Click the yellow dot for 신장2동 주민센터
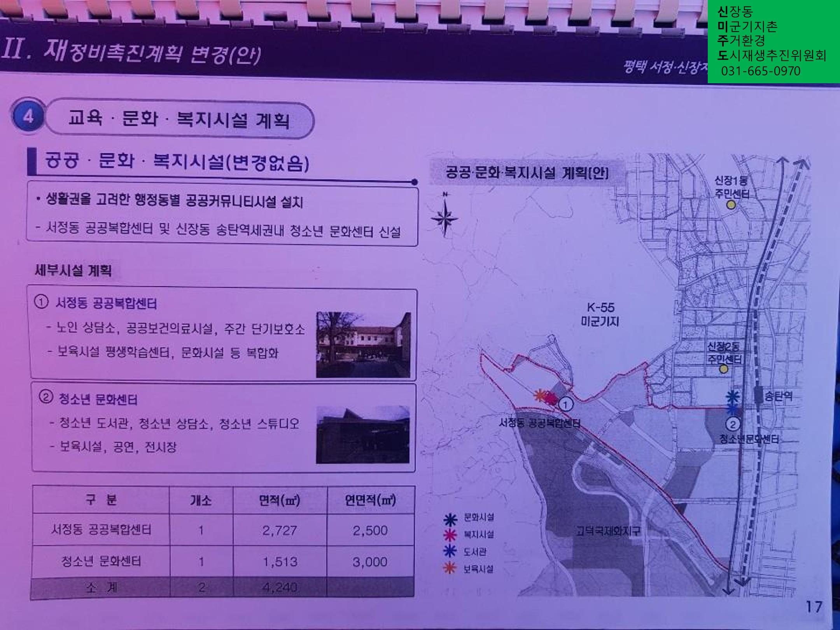 tap(723, 369)
